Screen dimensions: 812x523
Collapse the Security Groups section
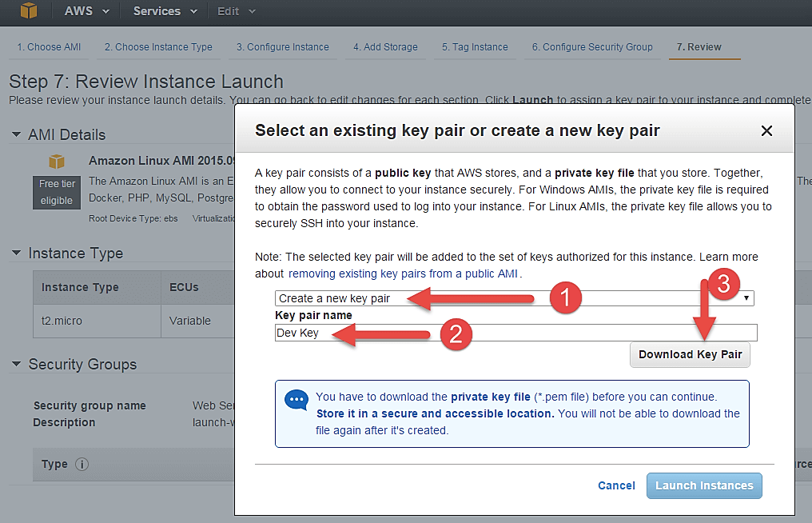[16, 364]
